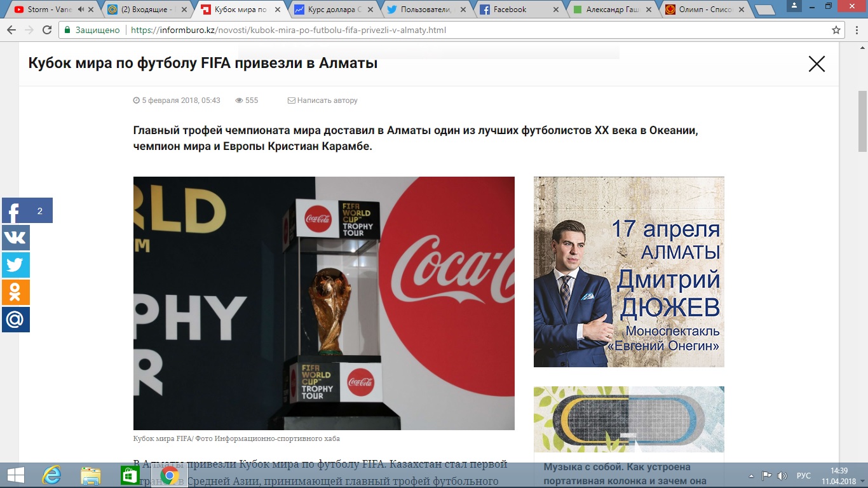This screenshot has width=868, height=488.
Task: Close the active Кубок мира tab
Action: click(278, 10)
